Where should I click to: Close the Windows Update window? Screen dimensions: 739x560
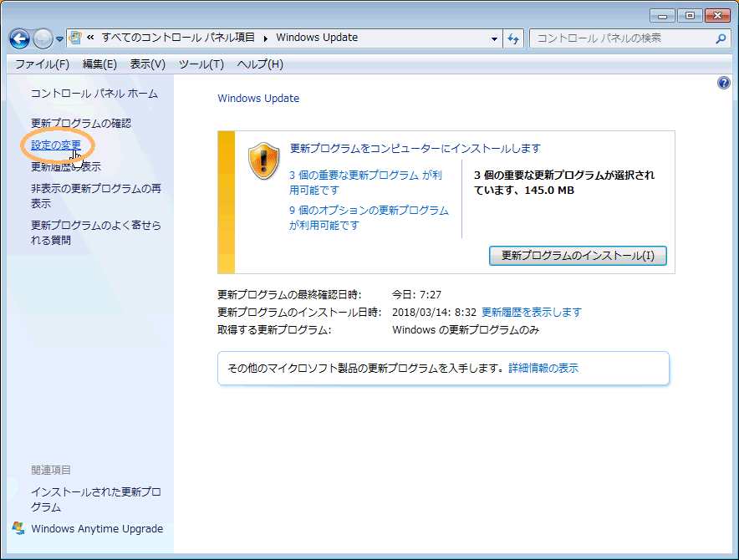(x=717, y=16)
